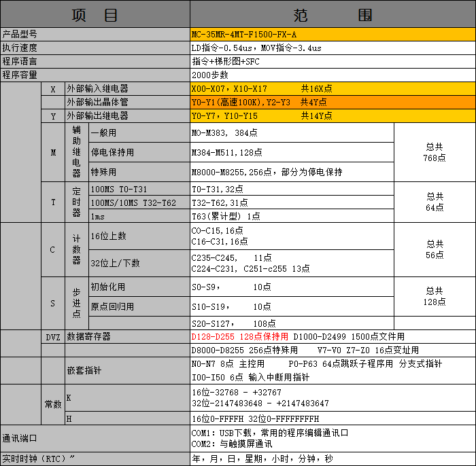
Task: Click the "总共 64点" timer total cell
Action: pyautogui.click(x=435, y=202)
